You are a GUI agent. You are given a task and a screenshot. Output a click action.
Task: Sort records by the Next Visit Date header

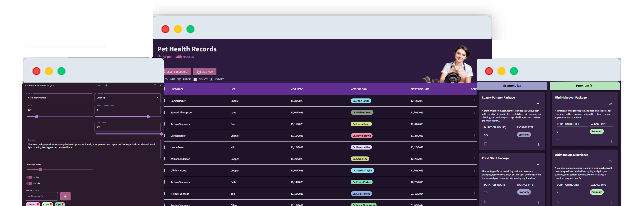point(420,89)
